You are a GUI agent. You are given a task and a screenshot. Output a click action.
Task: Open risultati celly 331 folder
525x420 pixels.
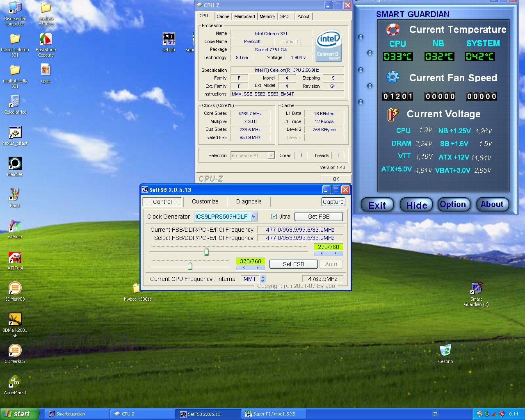(x=15, y=75)
